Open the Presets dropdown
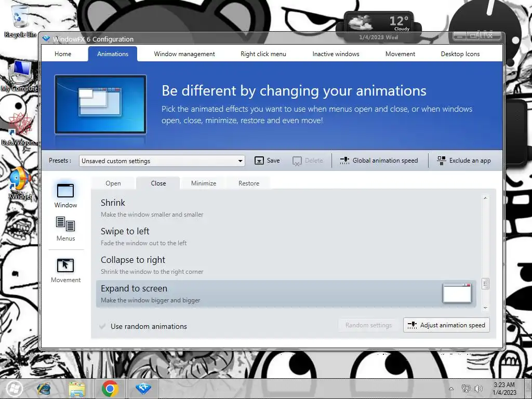 pos(162,161)
